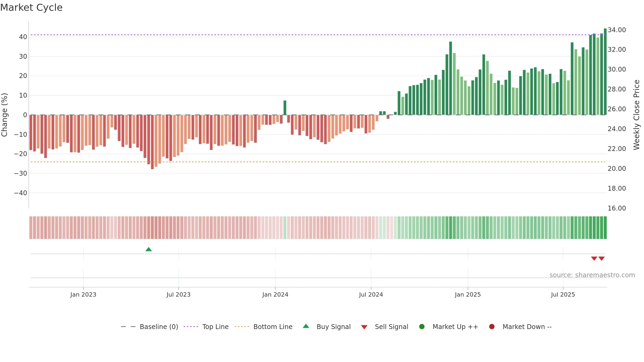Toggle the Market Down -- legend entry

pyautogui.click(x=520, y=327)
